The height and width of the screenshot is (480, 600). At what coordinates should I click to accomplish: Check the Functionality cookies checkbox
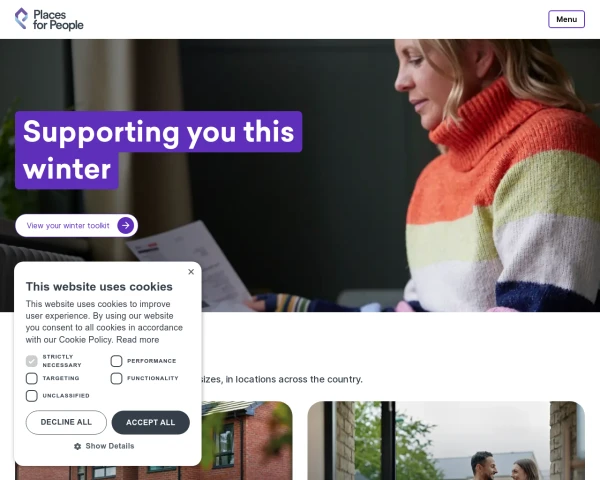(x=116, y=378)
